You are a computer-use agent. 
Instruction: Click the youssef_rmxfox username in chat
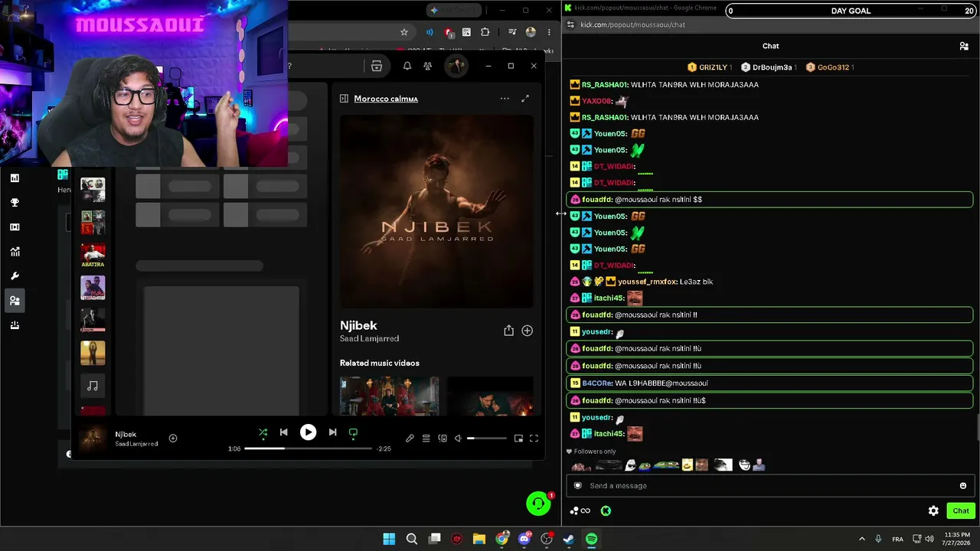click(647, 282)
